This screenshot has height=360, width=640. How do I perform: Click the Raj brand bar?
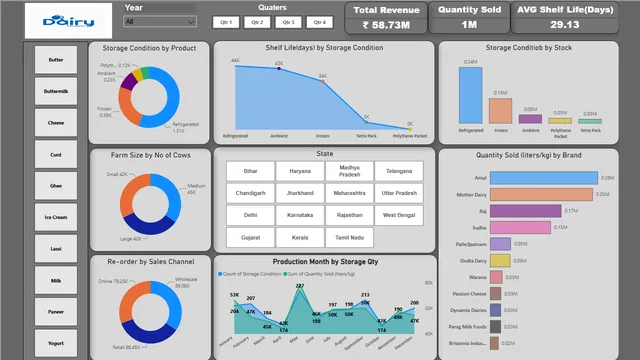pyautogui.click(x=526, y=211)
